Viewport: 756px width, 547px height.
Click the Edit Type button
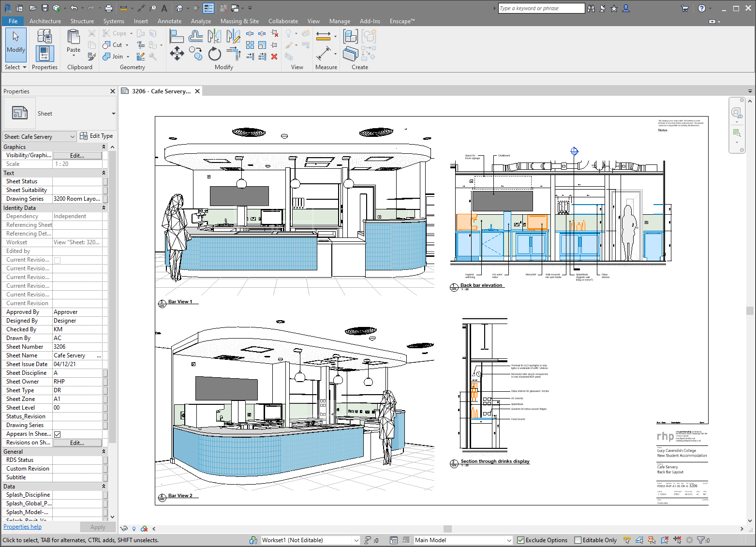point(97,136)
